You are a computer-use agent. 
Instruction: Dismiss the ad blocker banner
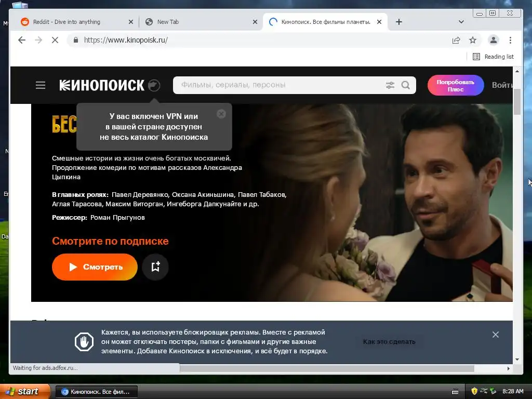[x=495, y=335]
